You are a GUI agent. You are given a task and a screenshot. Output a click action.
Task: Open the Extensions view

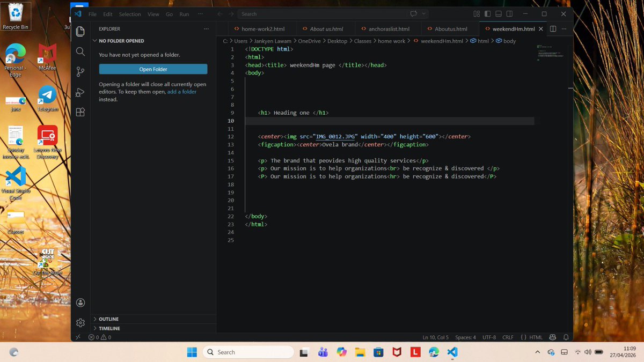pyautogui.click(x=80, y=112)
